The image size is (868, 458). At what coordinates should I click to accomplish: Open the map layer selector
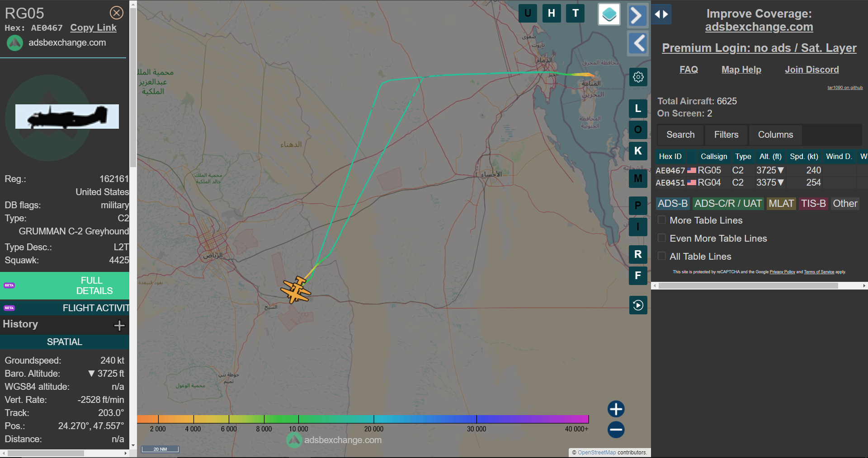[x=609, y=14]
